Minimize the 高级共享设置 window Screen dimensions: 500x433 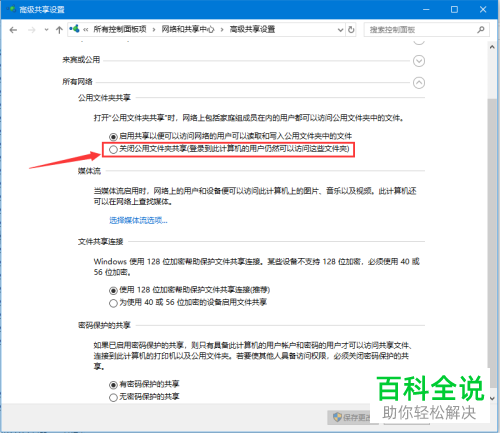click(x=426, y=9)
